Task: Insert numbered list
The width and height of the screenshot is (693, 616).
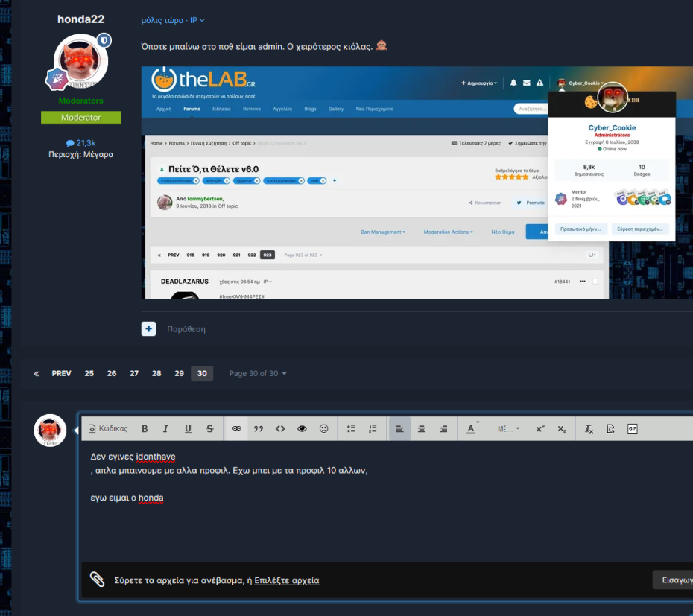Action: coord(373,428)
